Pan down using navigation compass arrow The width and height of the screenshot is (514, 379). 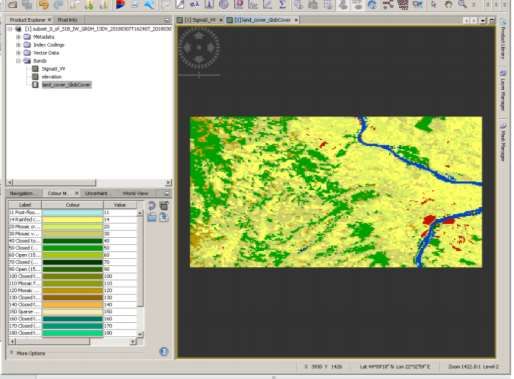coord(199,60)
